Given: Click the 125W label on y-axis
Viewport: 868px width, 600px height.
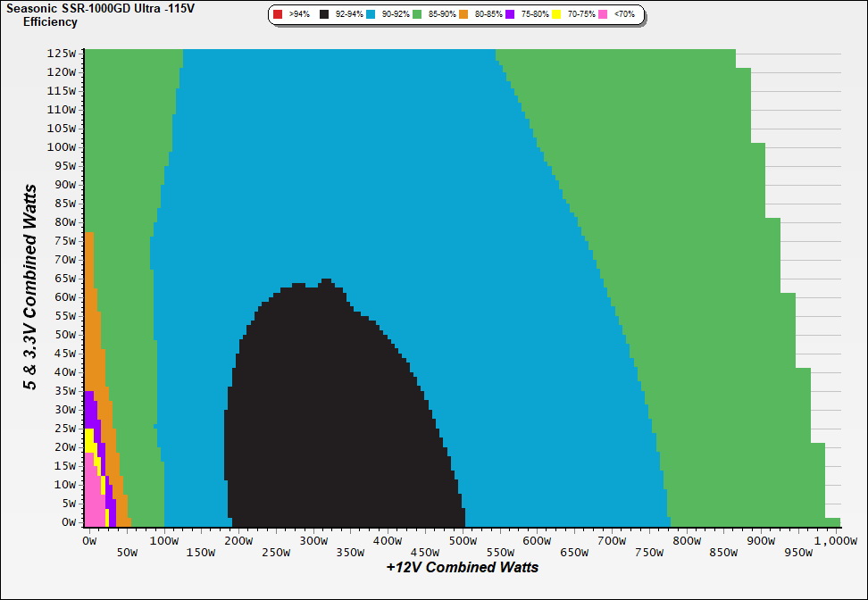Looking at the screenshot, I should point(63,53).
